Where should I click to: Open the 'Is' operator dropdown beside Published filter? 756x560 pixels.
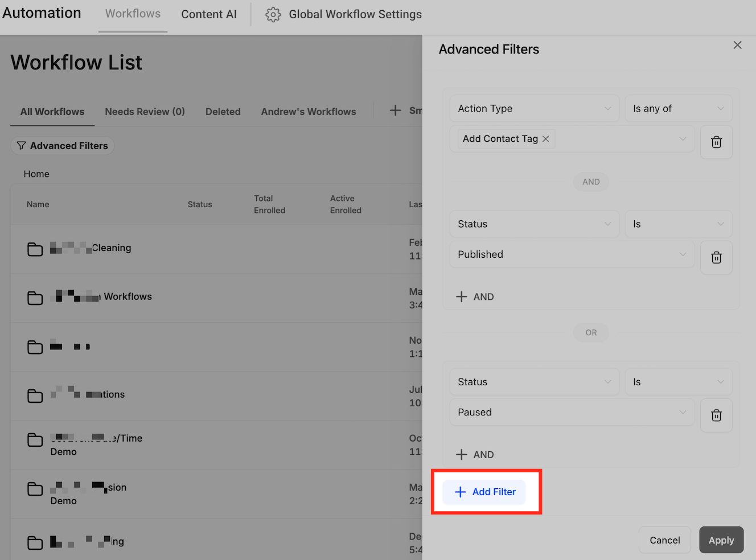[679, 224]
